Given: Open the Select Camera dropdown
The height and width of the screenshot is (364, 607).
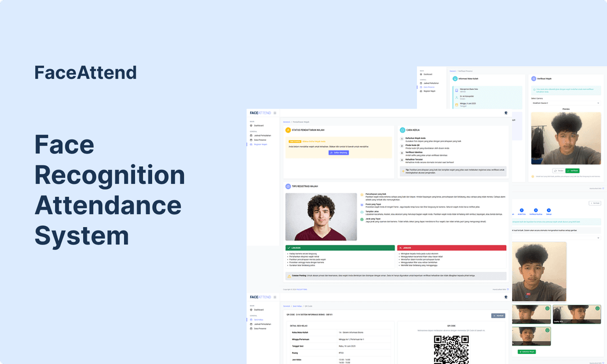Looking at the screenshot, I should pos(565,103).
